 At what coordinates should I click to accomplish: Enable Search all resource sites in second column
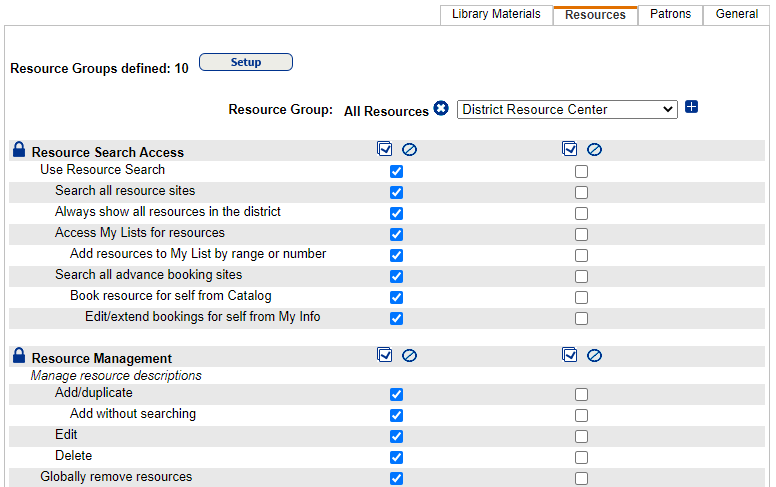(x=581, y=192)
